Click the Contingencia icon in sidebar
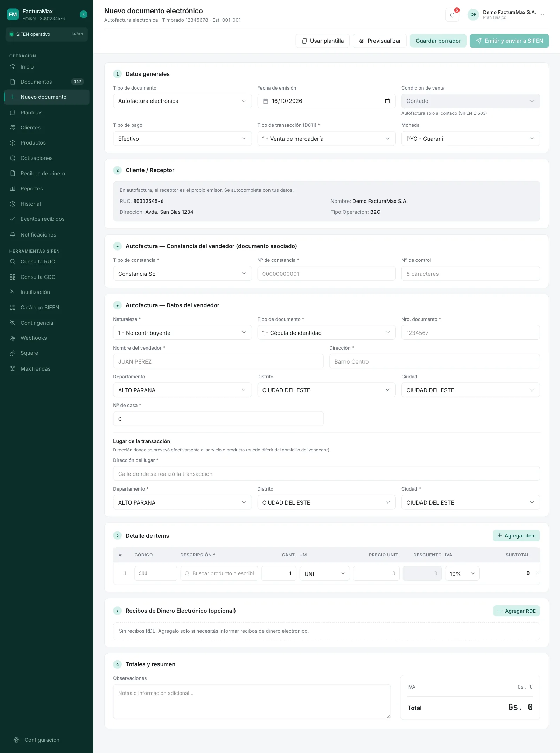 pos(13,323)
